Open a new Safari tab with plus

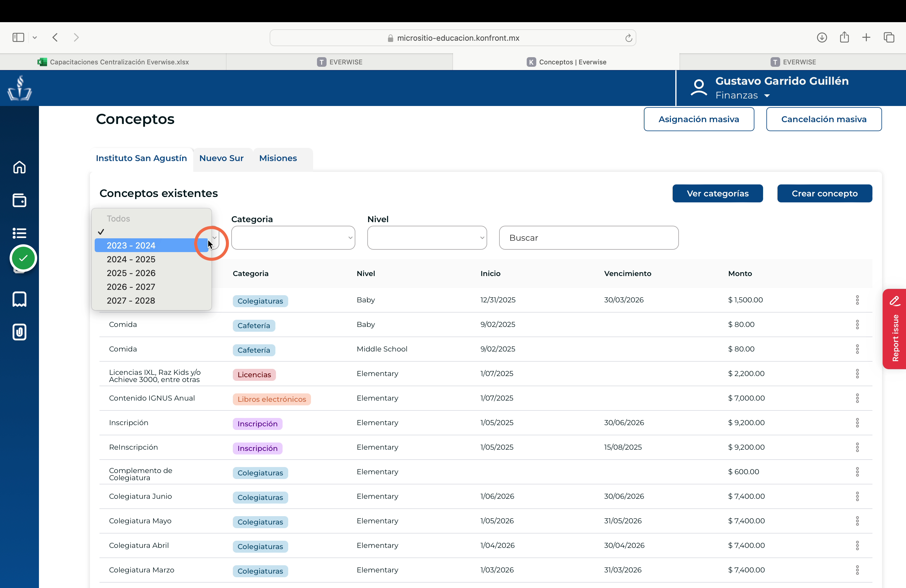(x=866, y=37)
